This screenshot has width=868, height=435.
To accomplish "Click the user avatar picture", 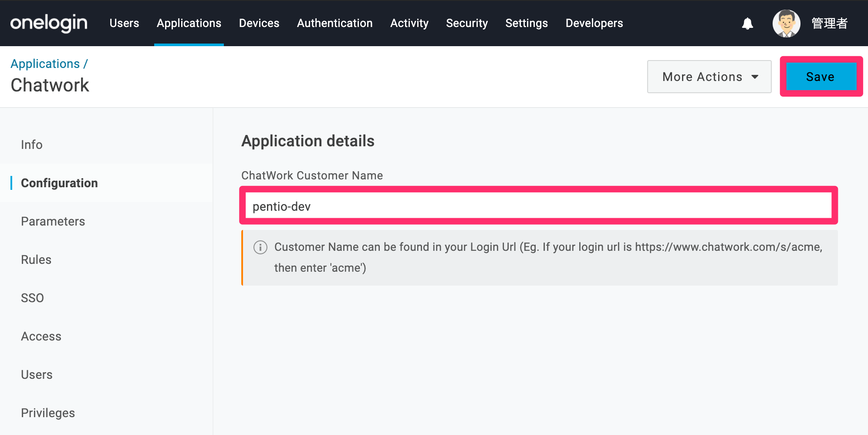I will click(786, 24).
